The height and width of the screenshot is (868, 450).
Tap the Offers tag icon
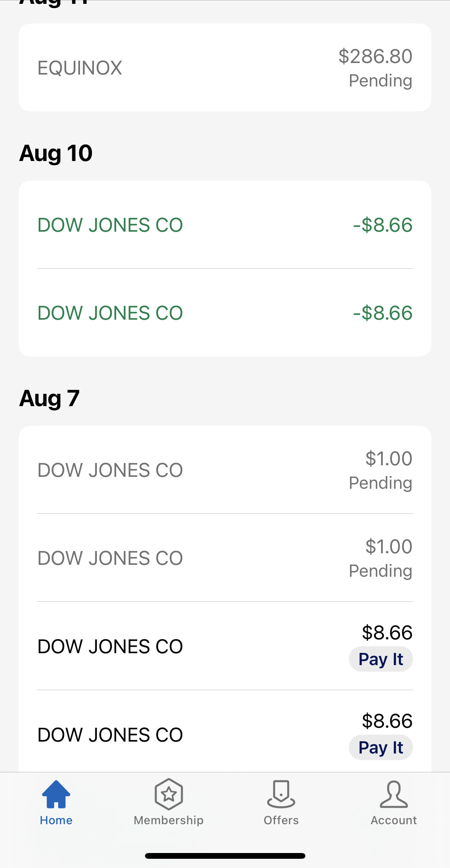[x=281, y=794]
